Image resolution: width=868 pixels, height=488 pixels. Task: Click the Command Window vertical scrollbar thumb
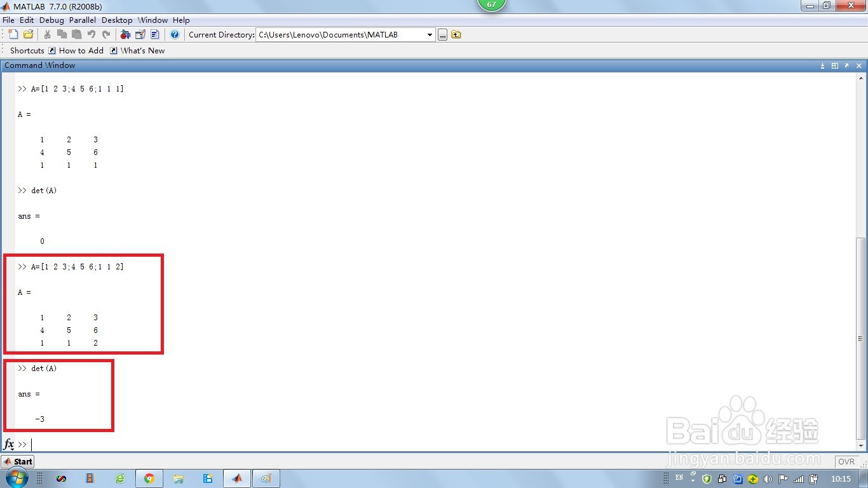click(x=860, y=339)
